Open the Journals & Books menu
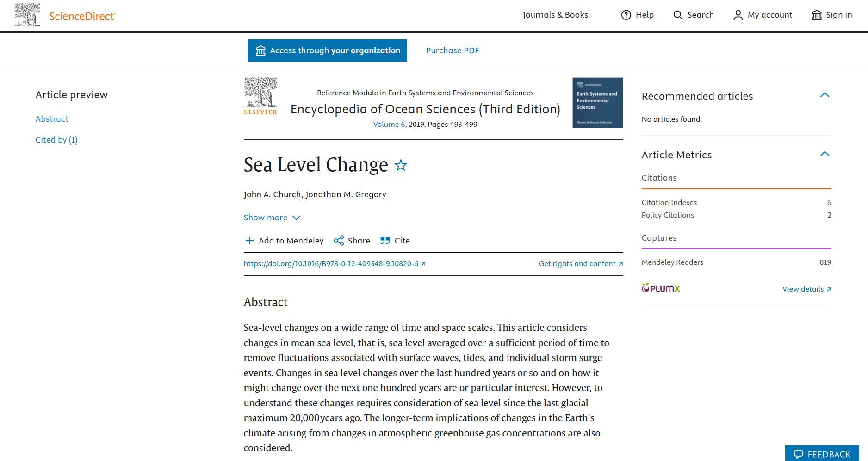 click(555, 15)
